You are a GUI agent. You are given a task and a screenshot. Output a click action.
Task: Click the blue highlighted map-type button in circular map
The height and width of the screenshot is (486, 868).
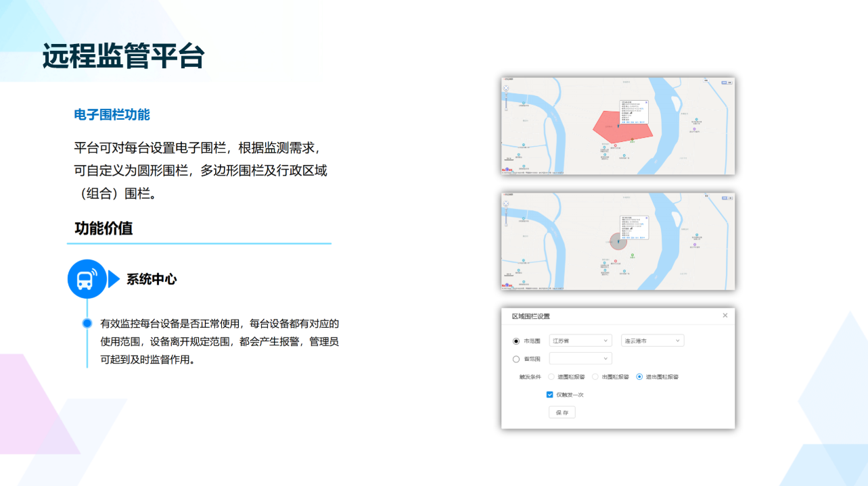point(724,198)
